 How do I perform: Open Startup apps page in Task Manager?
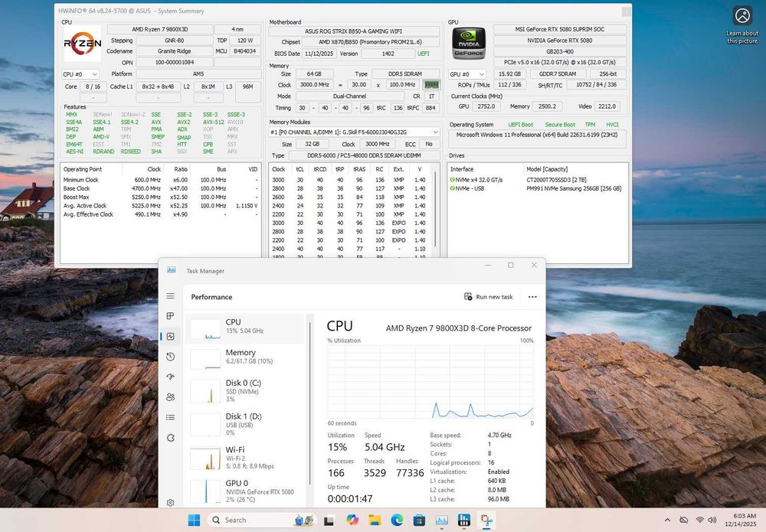click(171, 377)
